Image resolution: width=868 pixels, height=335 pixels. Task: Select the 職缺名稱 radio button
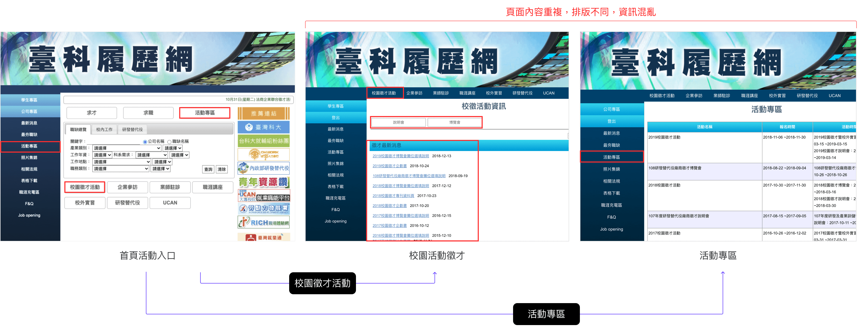tap(169, 142)
